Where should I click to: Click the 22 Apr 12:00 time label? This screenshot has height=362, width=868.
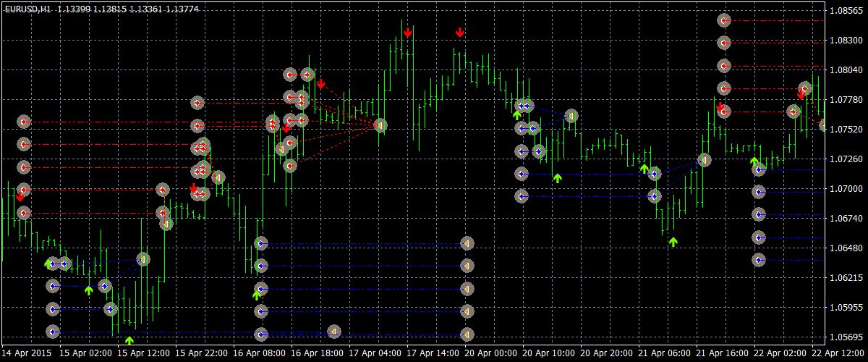(837, 353)
